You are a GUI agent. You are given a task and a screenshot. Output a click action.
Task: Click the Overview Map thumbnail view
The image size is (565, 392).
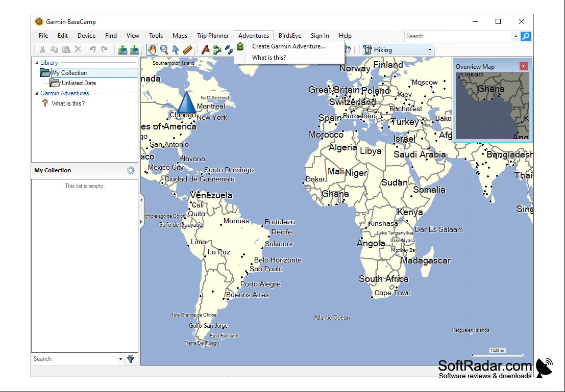click(x=492, y=106)
